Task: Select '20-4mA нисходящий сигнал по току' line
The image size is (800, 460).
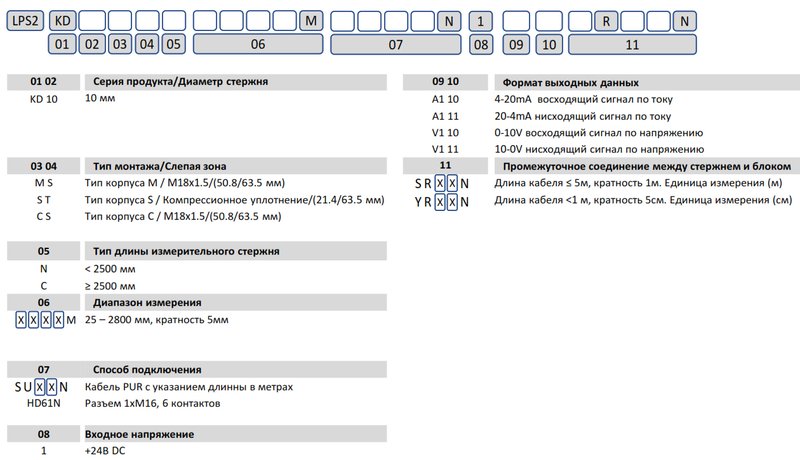Action: [x=582, y=116]
